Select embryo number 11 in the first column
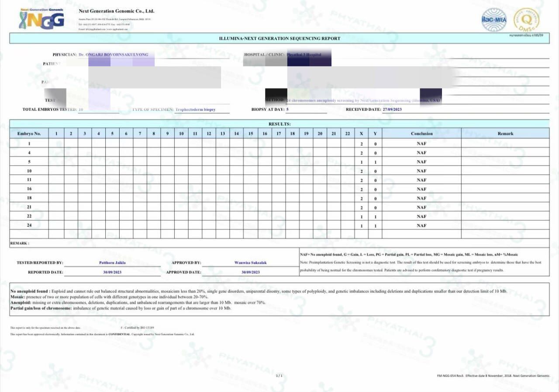 pyautogui.click(x=29, y=180)
